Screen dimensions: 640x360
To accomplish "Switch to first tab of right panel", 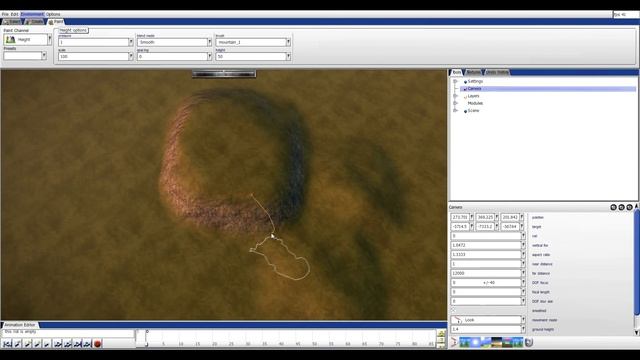I will pos(456,72).
